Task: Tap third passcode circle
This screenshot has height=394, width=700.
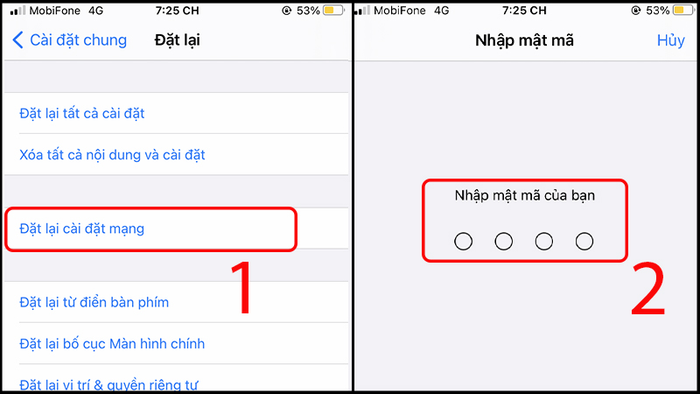Action: click(544, 241)
